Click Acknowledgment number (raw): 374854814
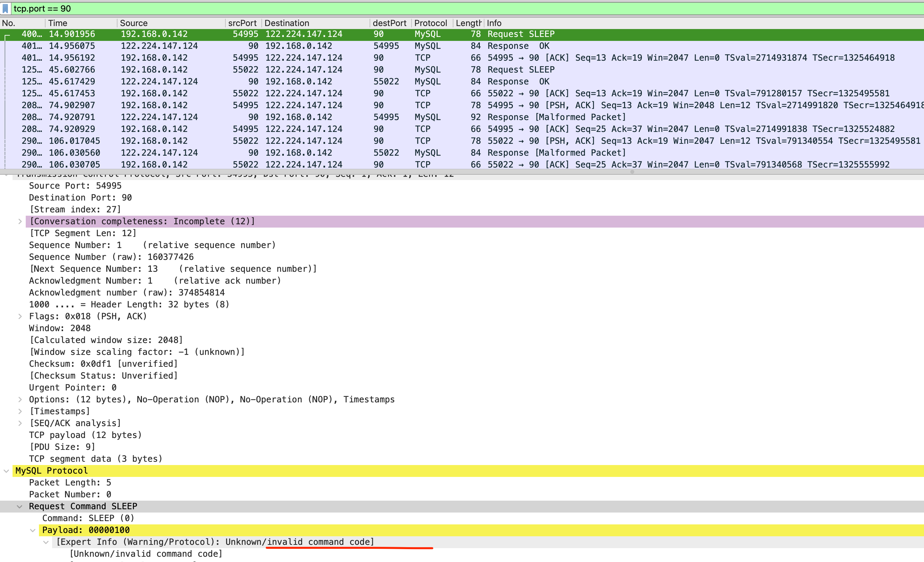This screenshot has height=562, width=924. 127,293
